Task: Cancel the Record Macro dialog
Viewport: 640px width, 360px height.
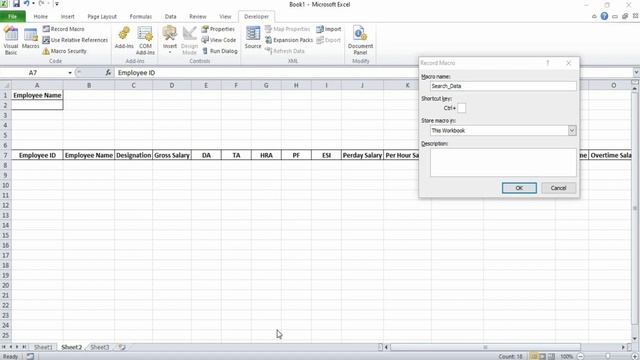Action: (558, 188)
